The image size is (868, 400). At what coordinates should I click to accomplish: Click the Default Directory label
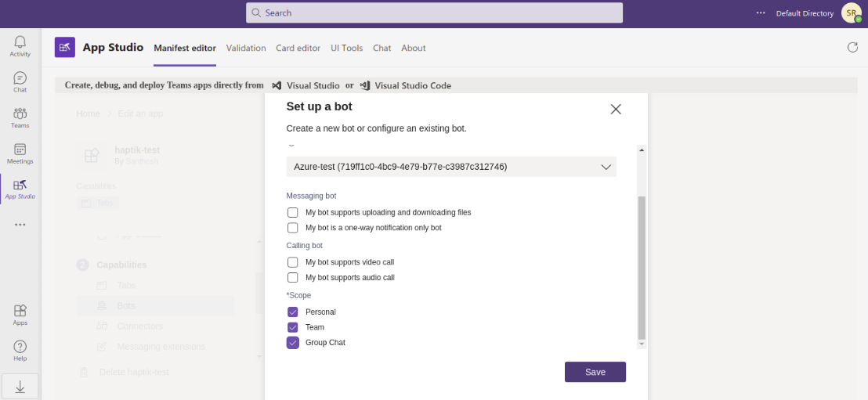click(x=805, y=13)
